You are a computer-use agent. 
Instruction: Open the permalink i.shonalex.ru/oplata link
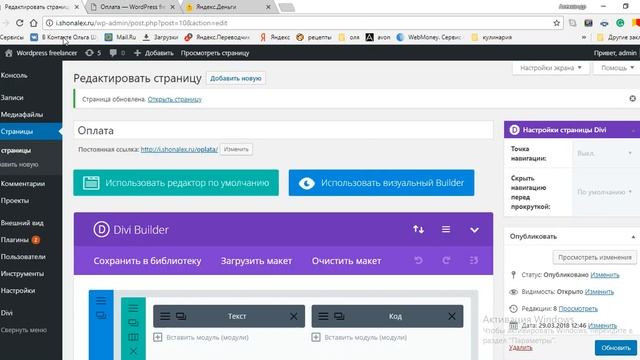point(179,149)
